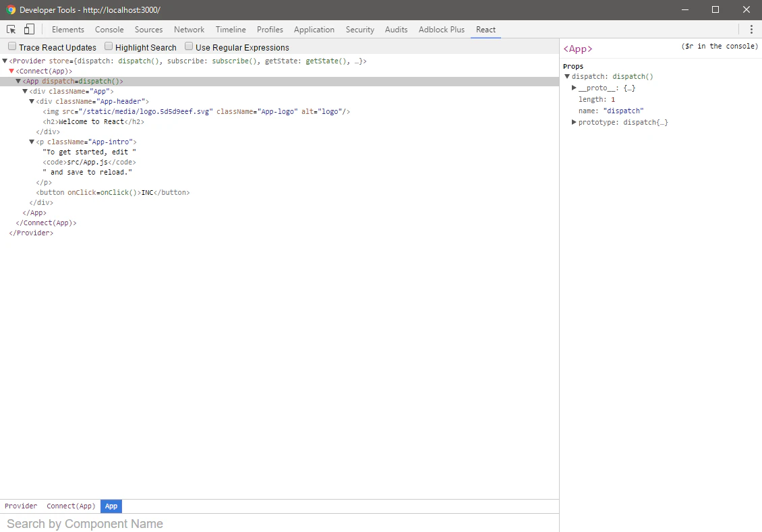Toggle the device toolbar icon
This screenshot has width=762, height=532.
point(29,30)
